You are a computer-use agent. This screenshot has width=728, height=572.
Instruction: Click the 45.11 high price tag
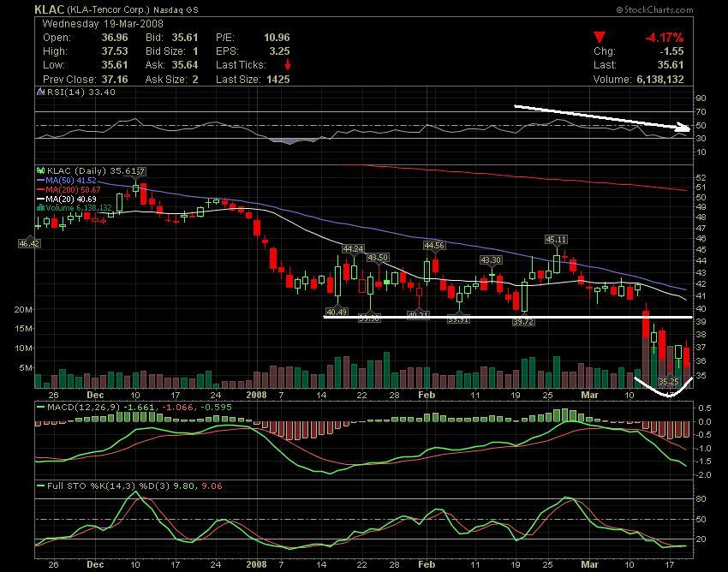click(556, 240)
